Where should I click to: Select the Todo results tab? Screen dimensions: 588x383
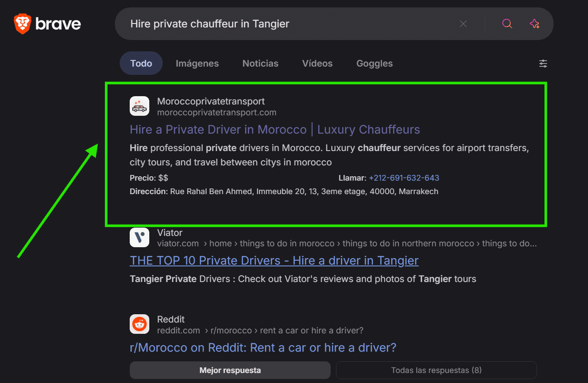[x=141, y=64]
